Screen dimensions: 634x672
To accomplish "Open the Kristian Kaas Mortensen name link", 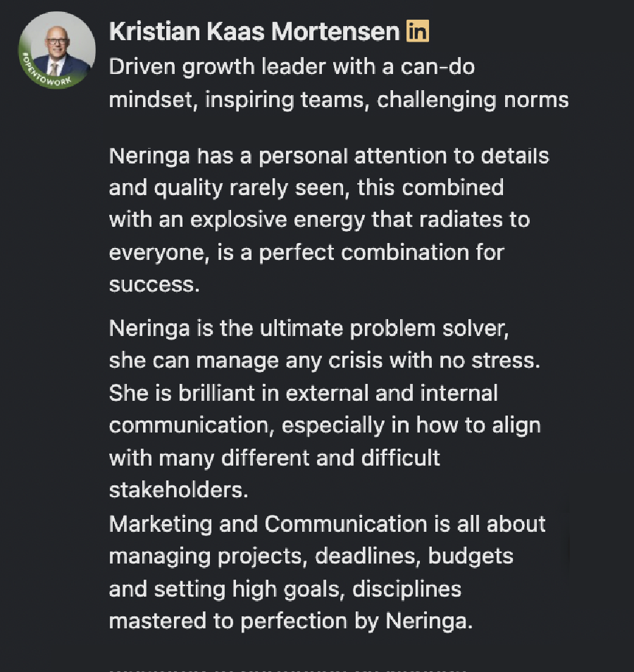I will click(x=255, y=32).
